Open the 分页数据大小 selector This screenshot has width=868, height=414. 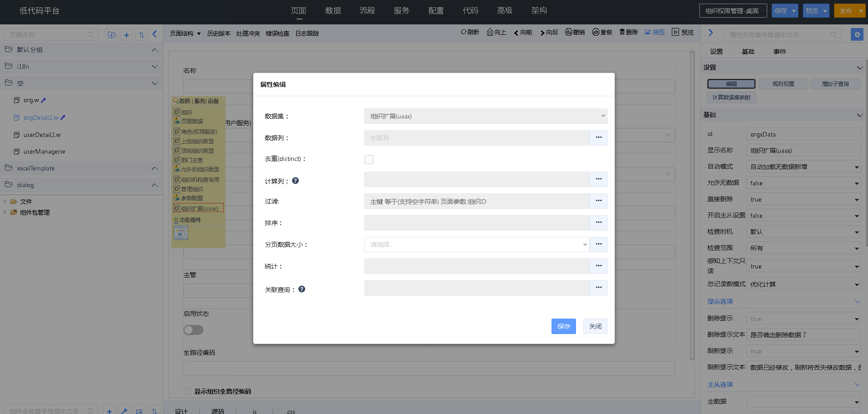tap(476, 244)
